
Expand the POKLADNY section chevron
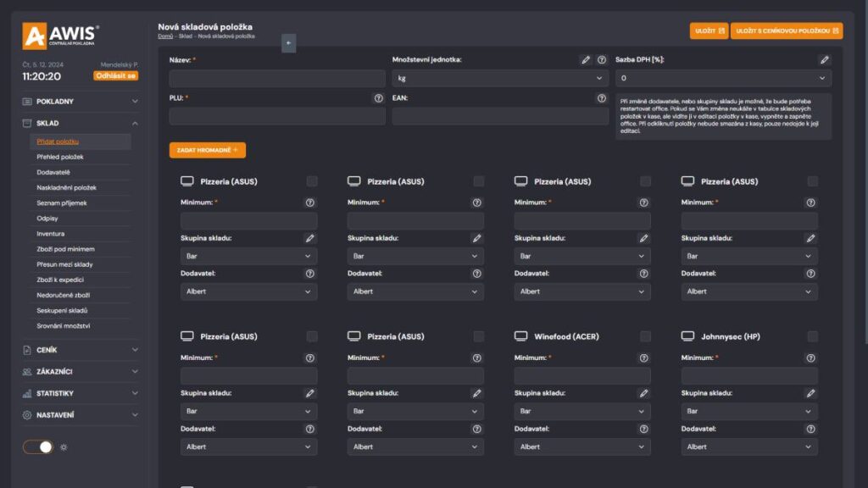click(x=135, y=102)
